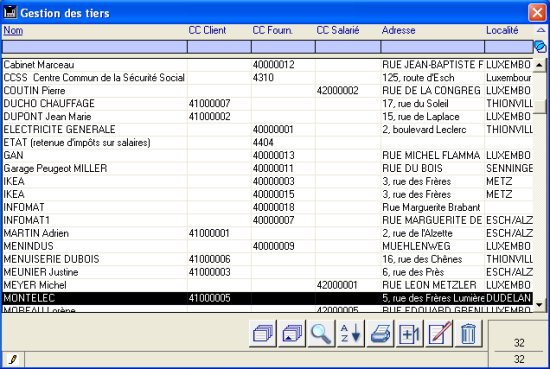
Task: Open the magnifying glass search tool
Action: [x=321, y=334]
